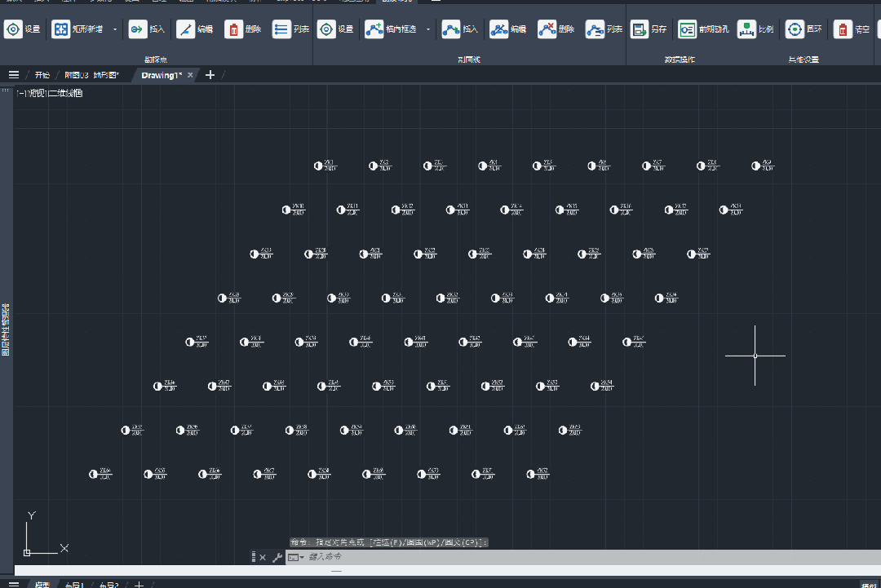Open exploration point 设置 settings

(23, 29)
